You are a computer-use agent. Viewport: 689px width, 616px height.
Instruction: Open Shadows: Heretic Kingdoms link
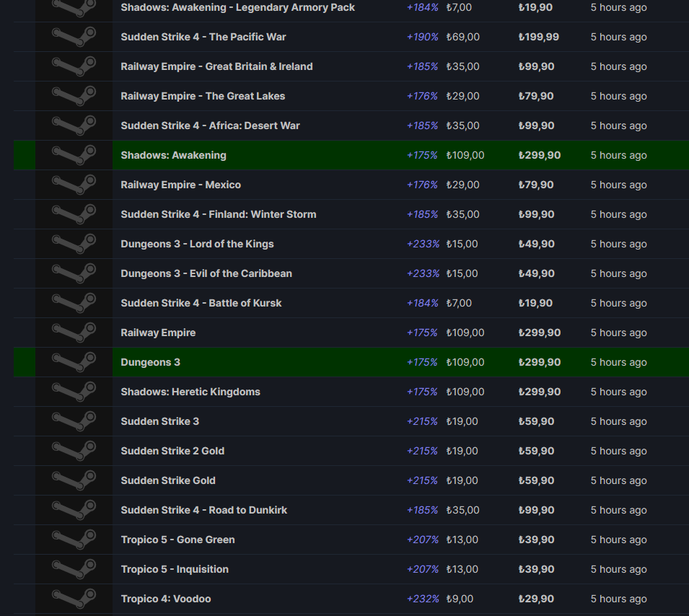[190, 392]
